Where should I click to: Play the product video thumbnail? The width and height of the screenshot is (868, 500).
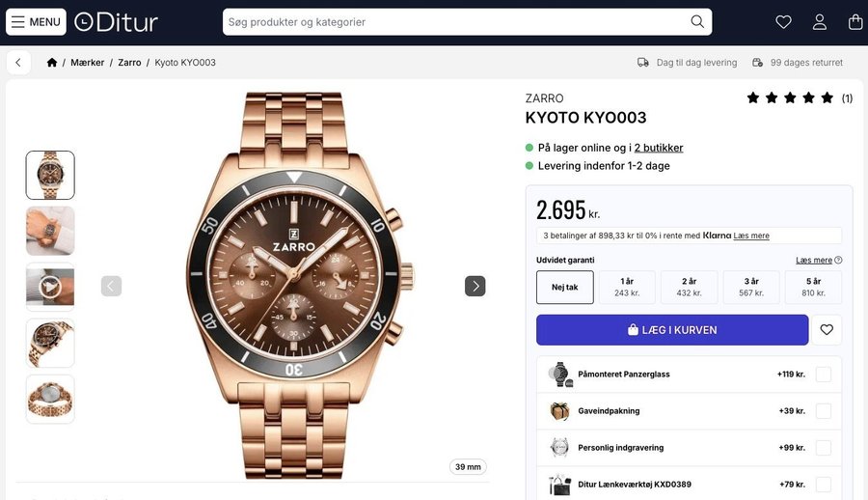click(50, 287)
